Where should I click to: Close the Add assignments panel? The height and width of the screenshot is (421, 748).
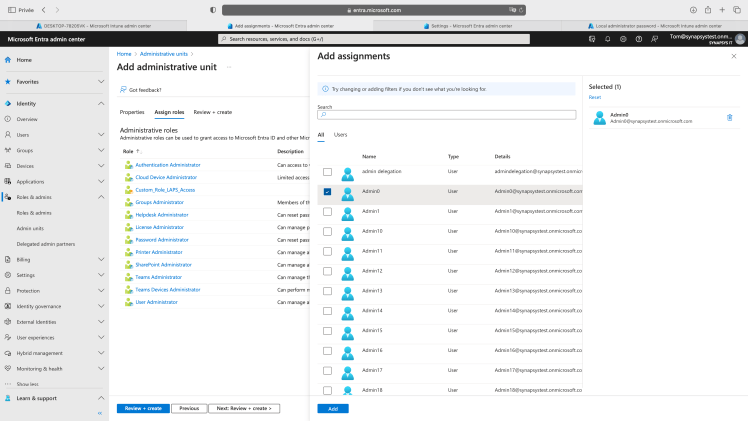click(x=735, y=57)
